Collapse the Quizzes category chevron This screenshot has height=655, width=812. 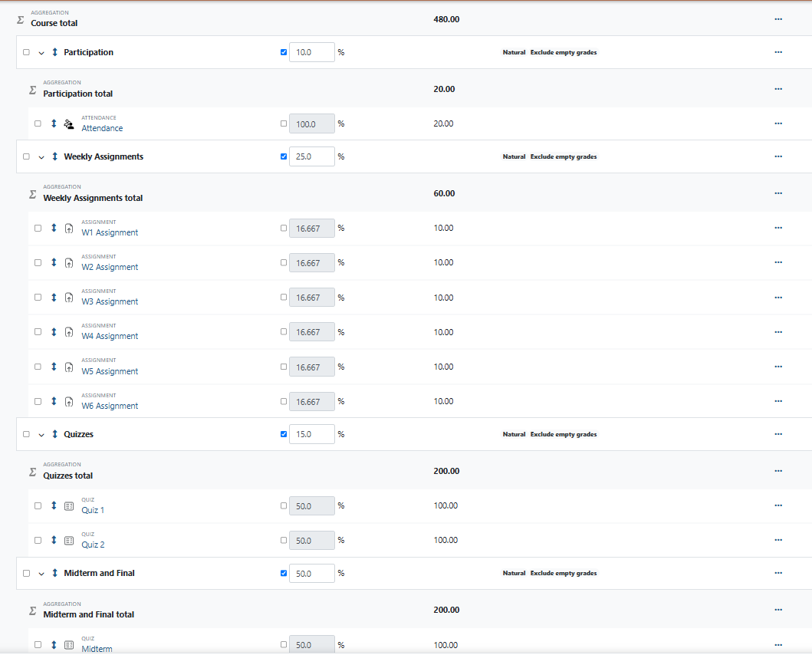point(41,435)
